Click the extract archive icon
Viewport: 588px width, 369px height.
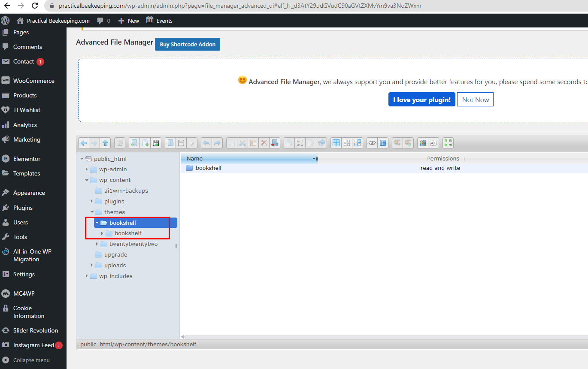[397, 143]
